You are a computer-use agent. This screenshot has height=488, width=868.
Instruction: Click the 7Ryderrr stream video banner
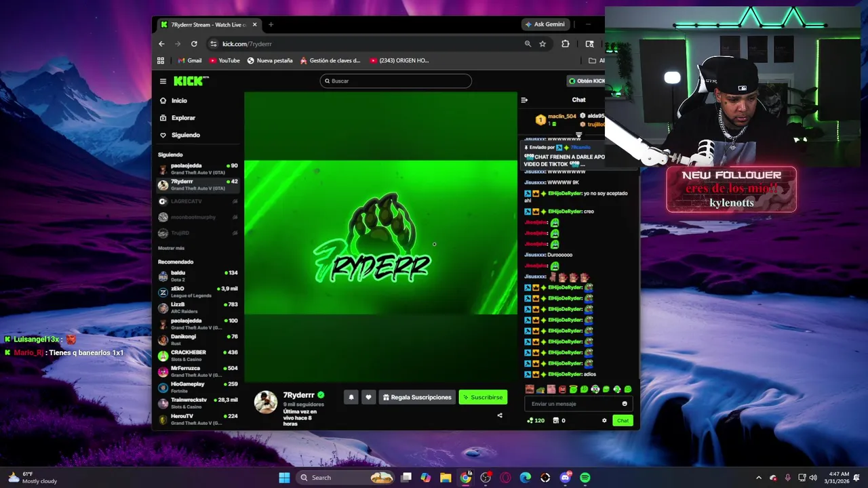380,237
